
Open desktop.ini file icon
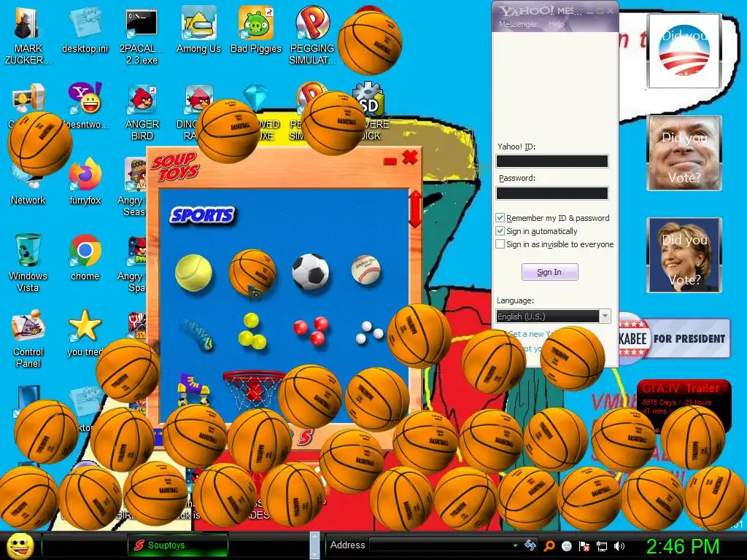[x=85, y=29]
